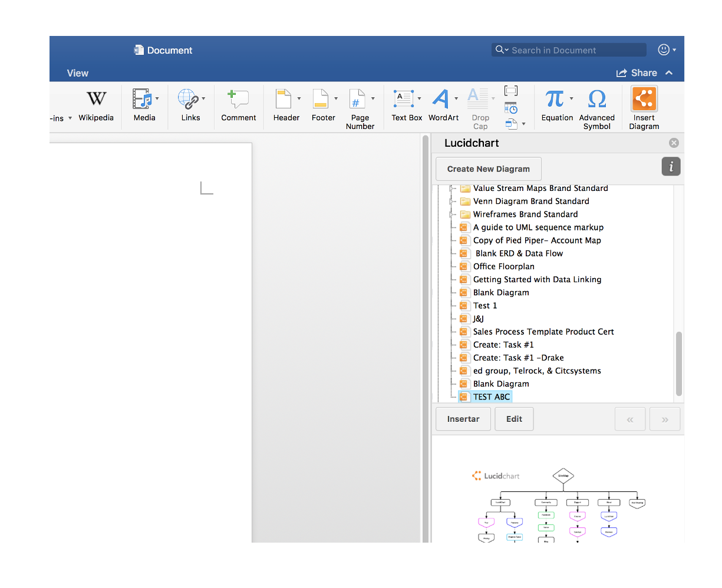Click the Lucidchart diagram list scrollbar
Viewport: 722px width, 588px height.
[x=679, y=364]
